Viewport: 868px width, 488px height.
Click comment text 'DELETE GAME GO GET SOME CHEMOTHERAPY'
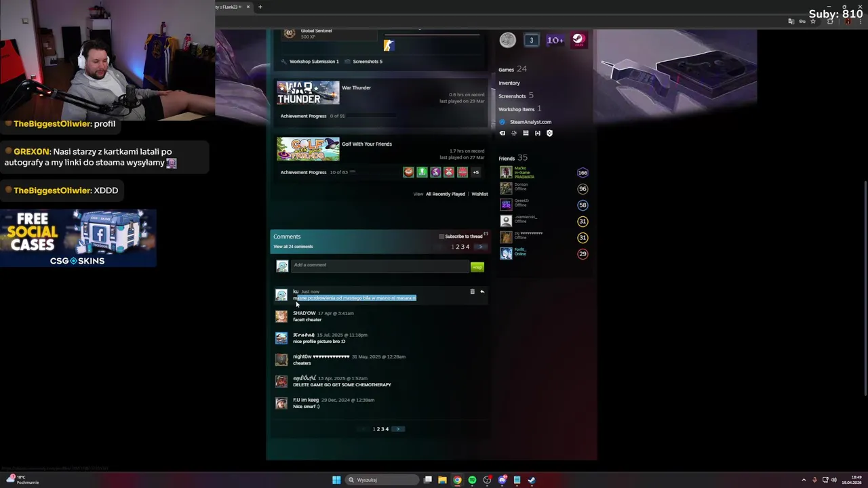[342, 385]
